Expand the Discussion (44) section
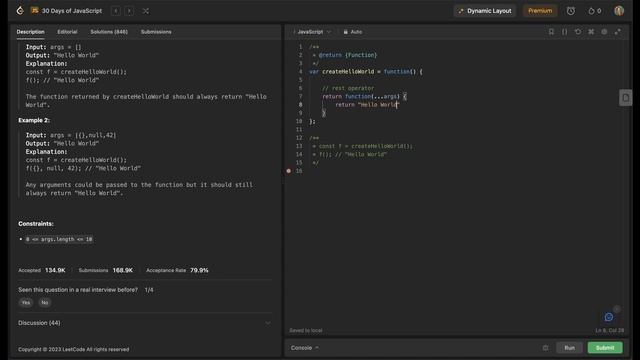640x360 pixels. pos(144,323)
